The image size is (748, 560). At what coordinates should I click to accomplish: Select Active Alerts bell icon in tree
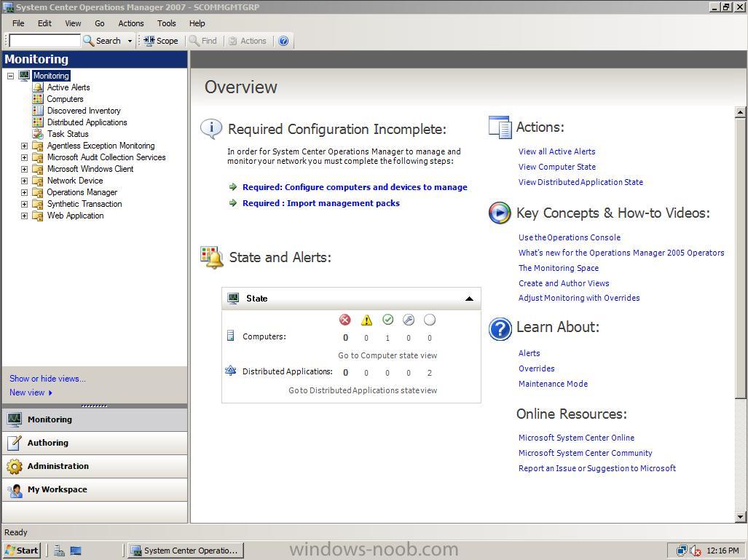(x=38, y=87)
